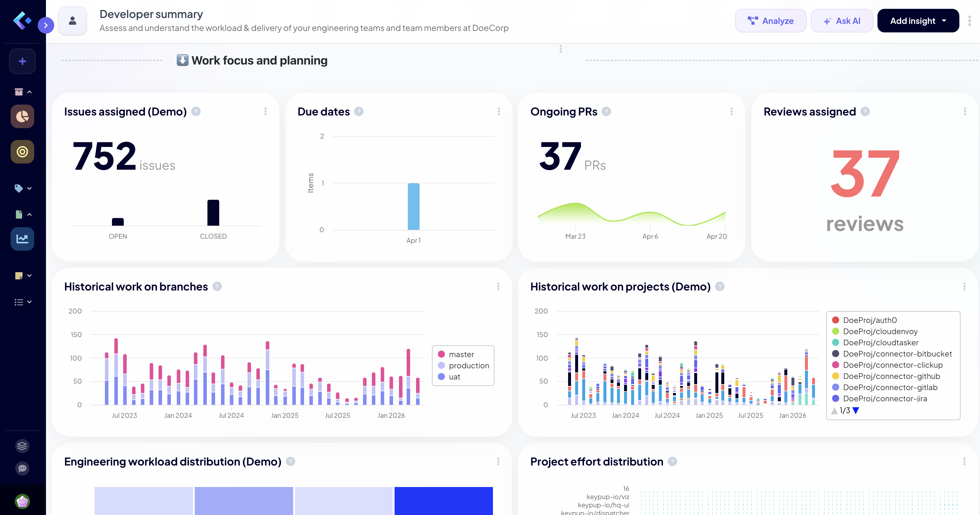Open the pie chart dashboard icon

(x=22, y=116)
